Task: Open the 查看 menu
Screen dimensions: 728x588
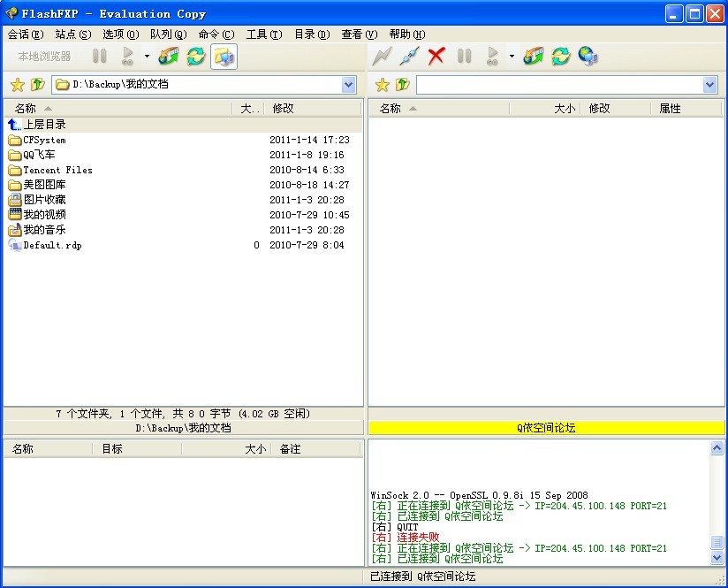Action: 360,34
